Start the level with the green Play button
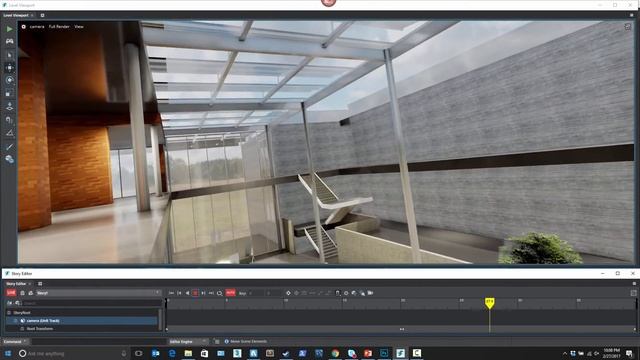640x360 pixels. point(9,29)
